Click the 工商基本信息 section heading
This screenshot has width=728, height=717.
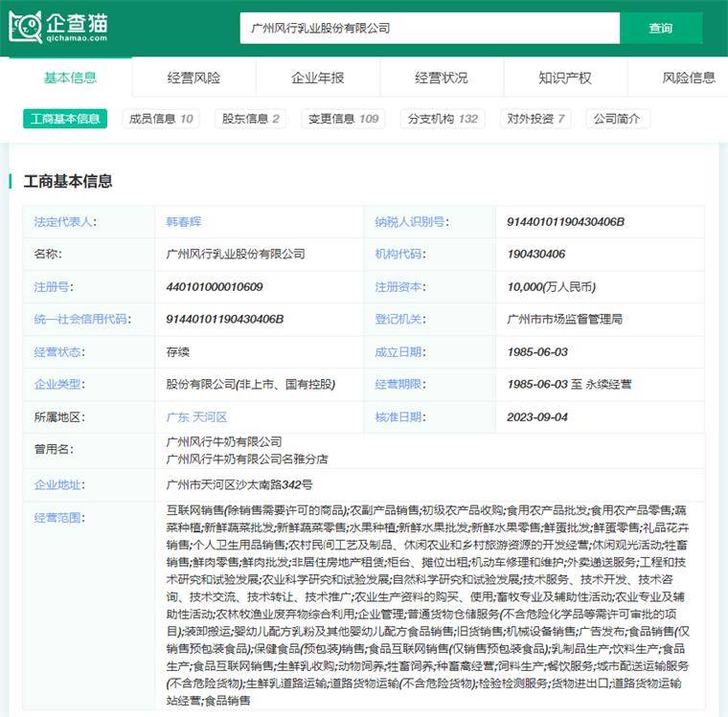[x=68, y=182]
